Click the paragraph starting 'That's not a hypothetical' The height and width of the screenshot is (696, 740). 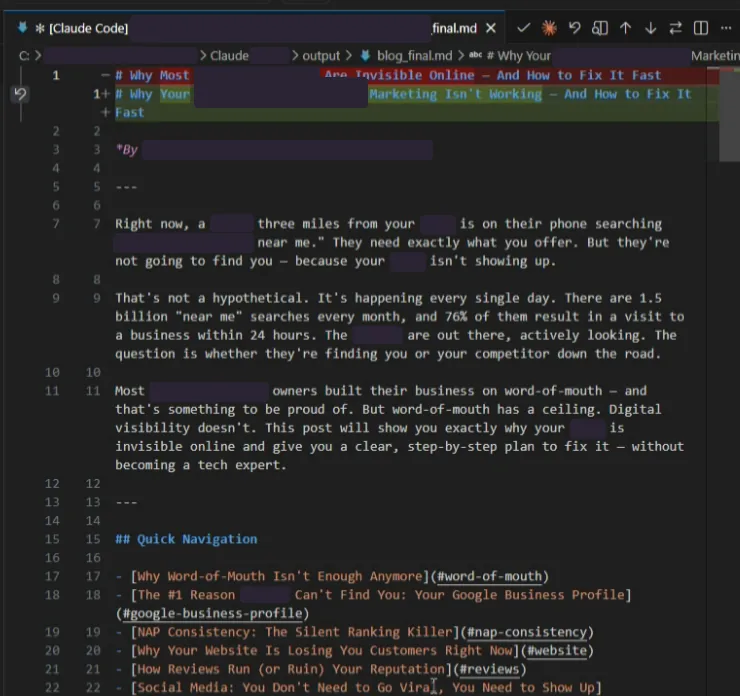tap(400, 326)
